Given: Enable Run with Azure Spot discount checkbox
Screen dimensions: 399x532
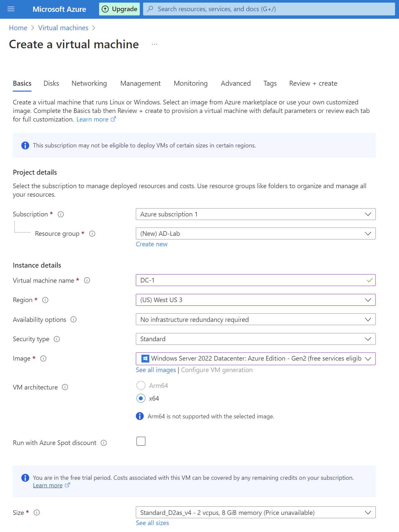Looking at the screenshot, I should (x=141, y=441).
